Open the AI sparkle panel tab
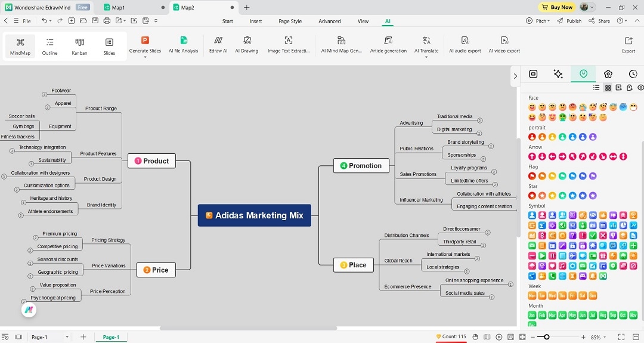This screenshot has height=343, width=644. 558,74
